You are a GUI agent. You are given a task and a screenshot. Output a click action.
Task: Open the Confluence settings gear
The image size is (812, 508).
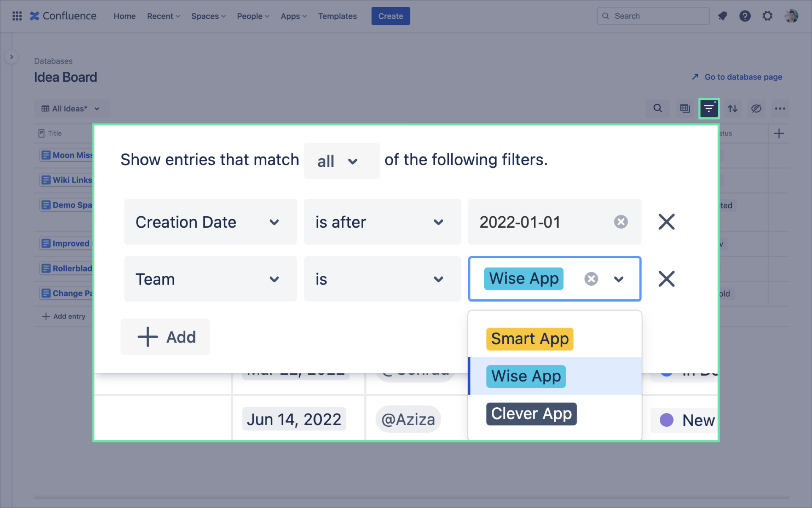coord(767,16)
